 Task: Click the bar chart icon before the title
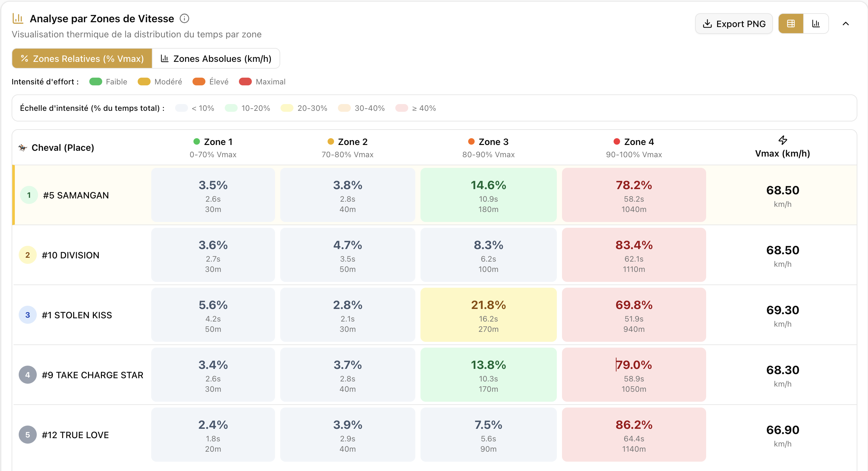click(x=18, y=18)
